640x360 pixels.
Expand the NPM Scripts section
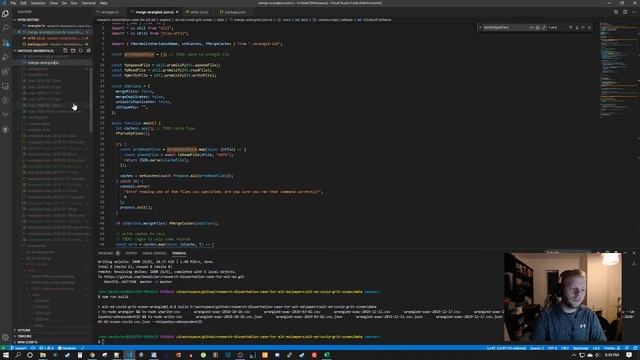pyautogui.click(x=53, y=342)
